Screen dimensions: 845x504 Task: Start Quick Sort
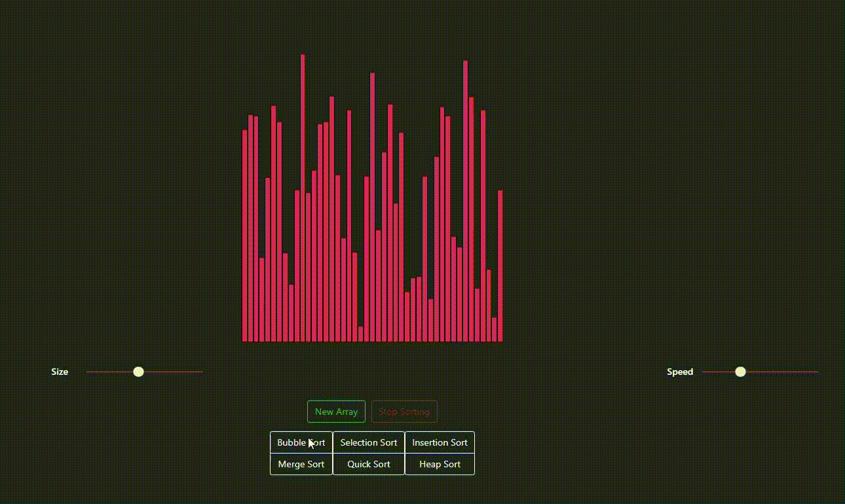coord(368,464)
